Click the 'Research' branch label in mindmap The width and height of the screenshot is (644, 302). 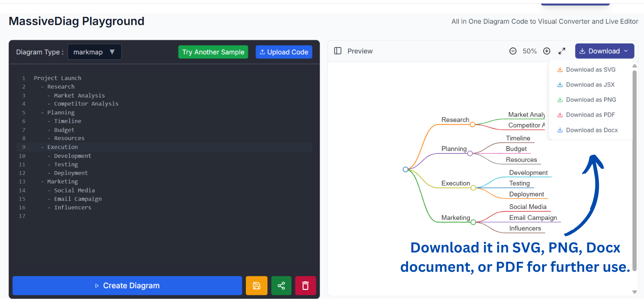455,120
